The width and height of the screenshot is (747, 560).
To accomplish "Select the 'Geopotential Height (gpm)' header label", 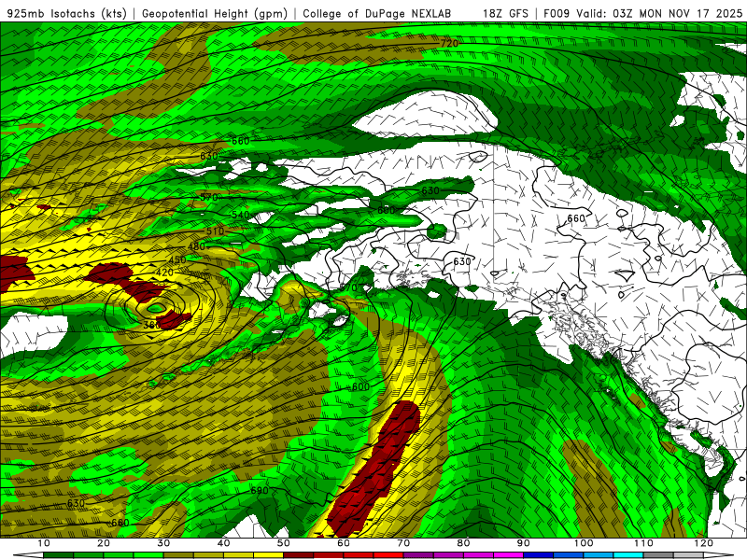I will (215, 13).
